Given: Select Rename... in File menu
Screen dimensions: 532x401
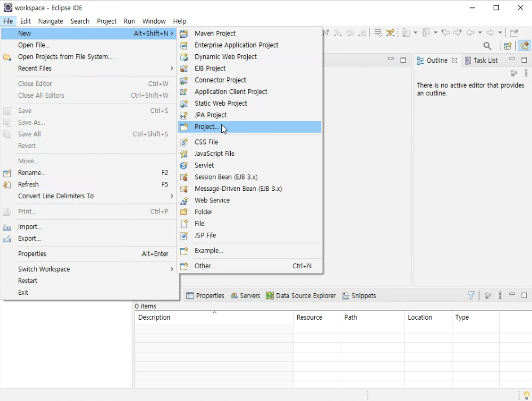Looking at the screenshot, I should point(89,172).
